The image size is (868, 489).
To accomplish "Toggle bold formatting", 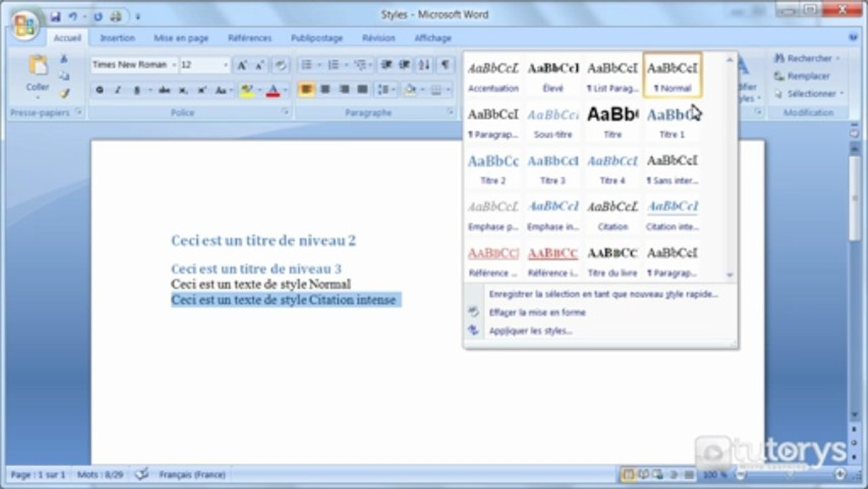I will [100, 90].
